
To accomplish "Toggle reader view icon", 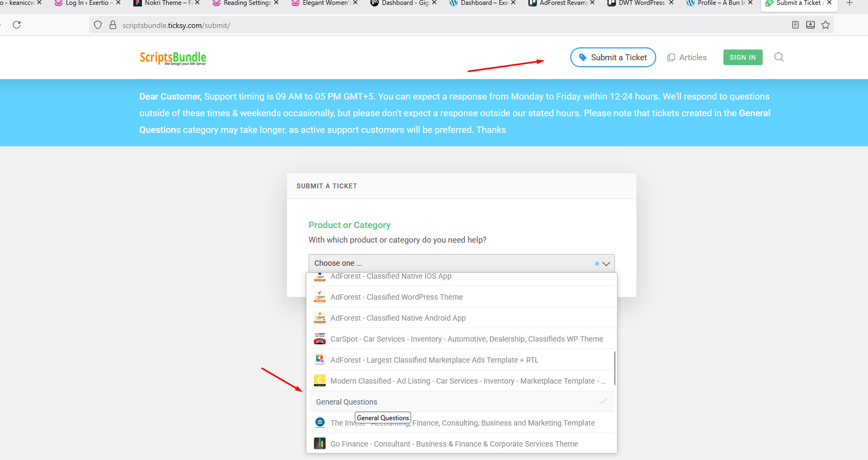I will click(795, 25).
